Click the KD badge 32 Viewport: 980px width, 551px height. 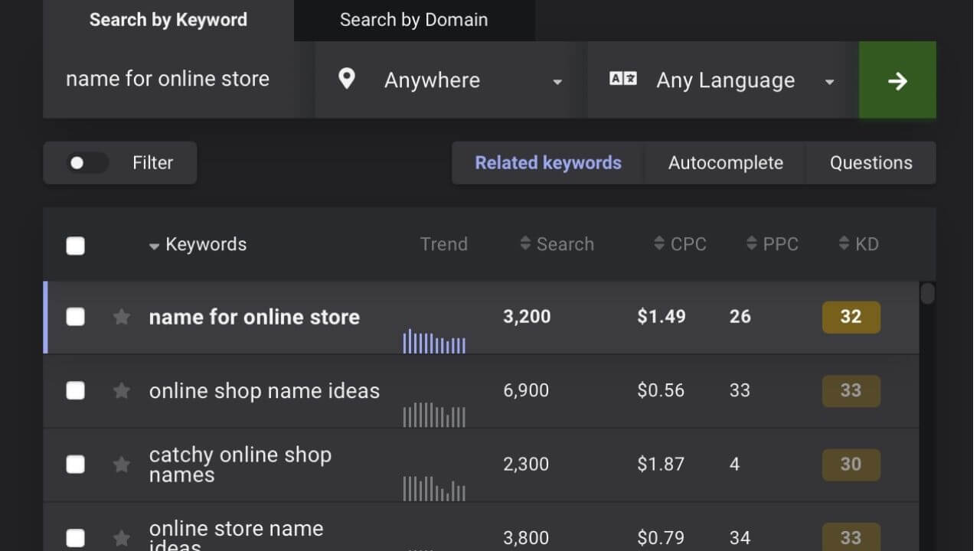click(851, 318)
